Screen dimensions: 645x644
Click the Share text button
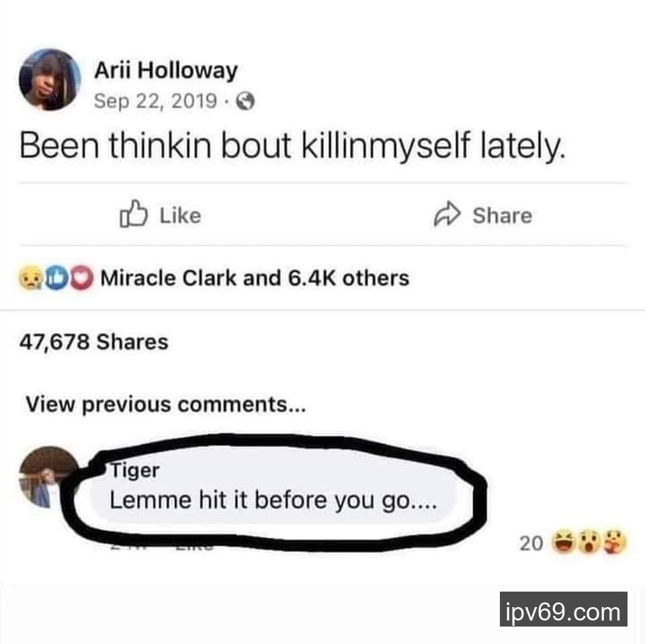[503, 216]
